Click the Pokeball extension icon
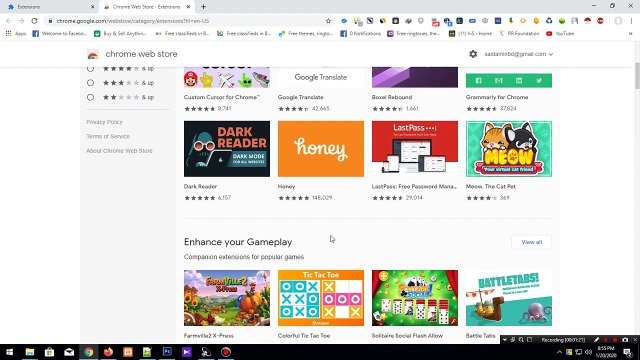640x360 pixels. pyautogui.click(x=587, y=21)
